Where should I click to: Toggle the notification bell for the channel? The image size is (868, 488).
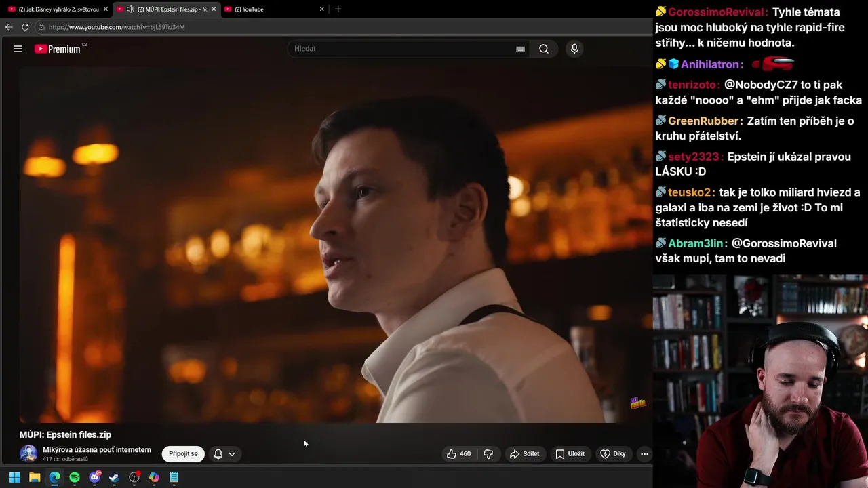(218, 454)
